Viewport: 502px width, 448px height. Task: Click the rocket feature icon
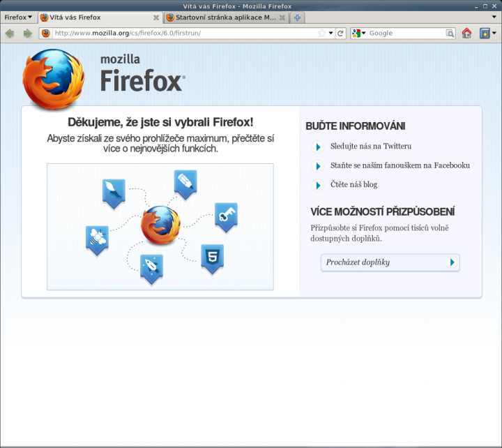pos(151,269)
